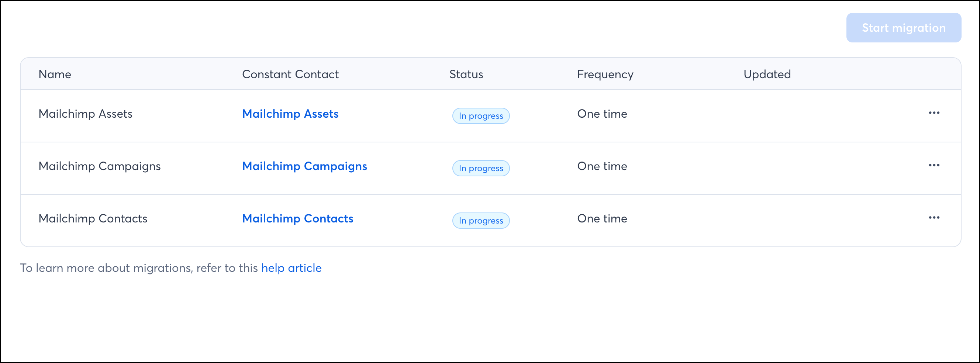Click the Start migration button
980x363 pixels.
(x=904, y=27)
